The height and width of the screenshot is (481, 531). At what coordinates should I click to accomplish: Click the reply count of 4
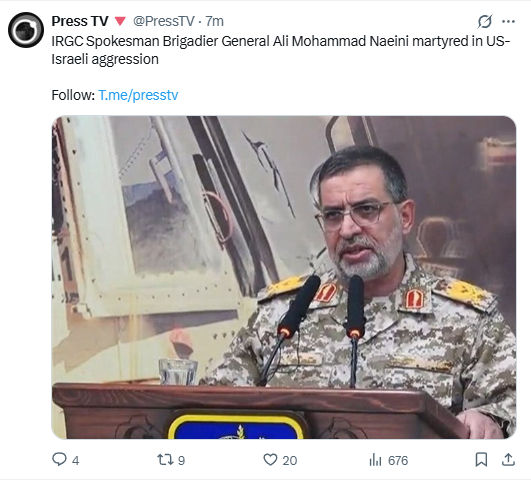click(x=76, y=460)
